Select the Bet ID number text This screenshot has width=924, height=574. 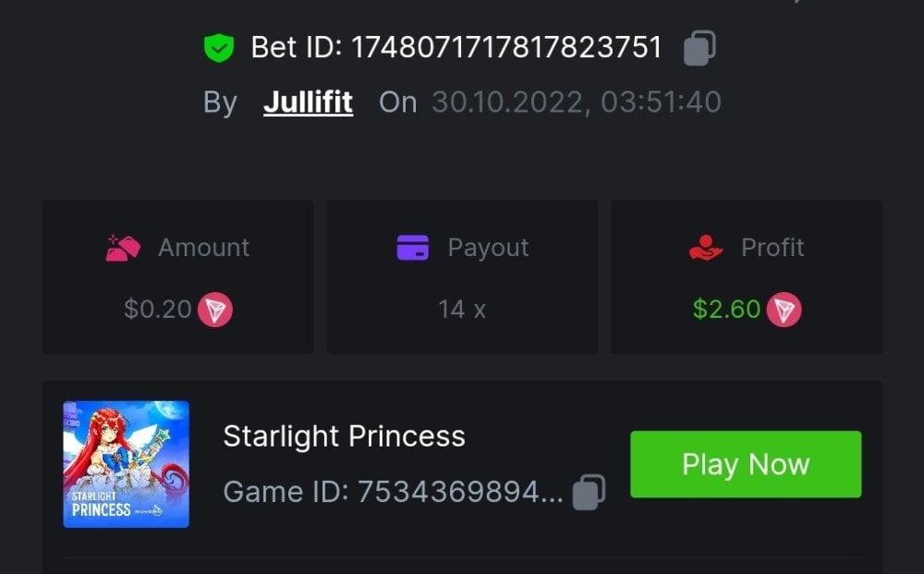[x=505, y=47]
